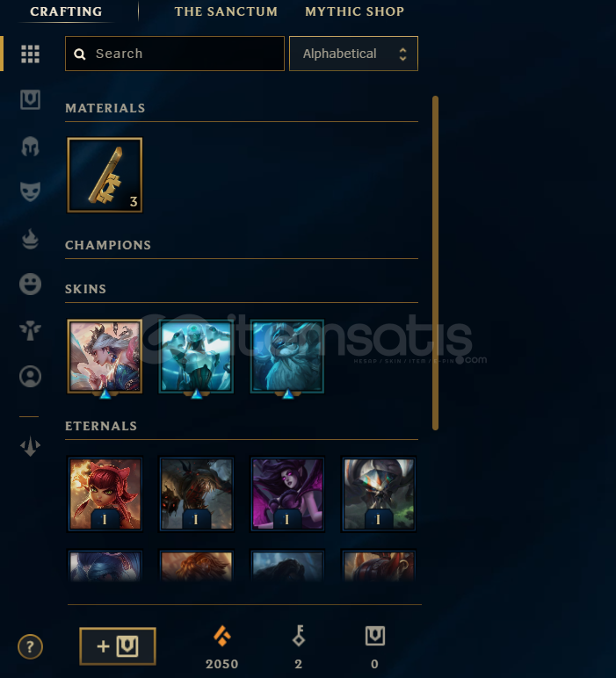Select the all-items grid filter icon
The image size is (616, 678).
pos(30,54)
